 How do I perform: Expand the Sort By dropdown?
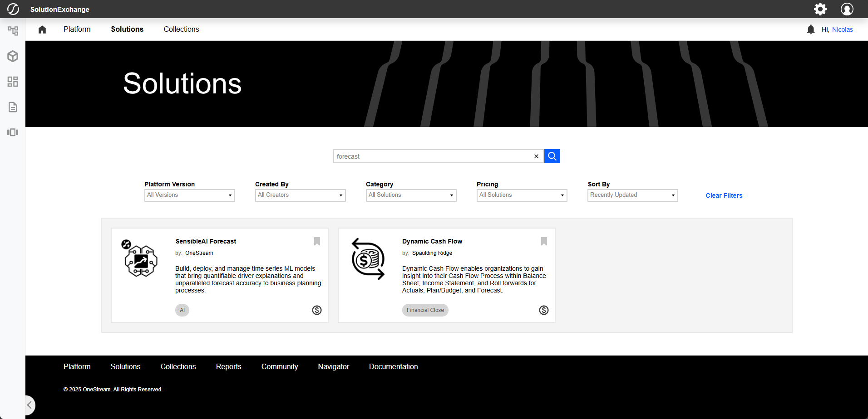[x=632, y=195]
